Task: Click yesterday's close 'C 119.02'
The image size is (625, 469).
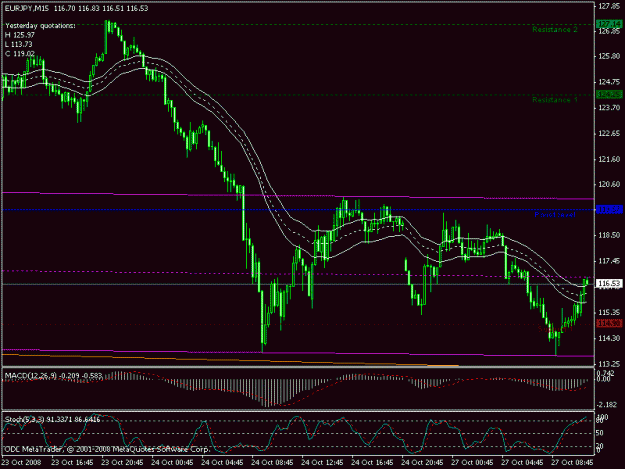Action: coord(20,53)
